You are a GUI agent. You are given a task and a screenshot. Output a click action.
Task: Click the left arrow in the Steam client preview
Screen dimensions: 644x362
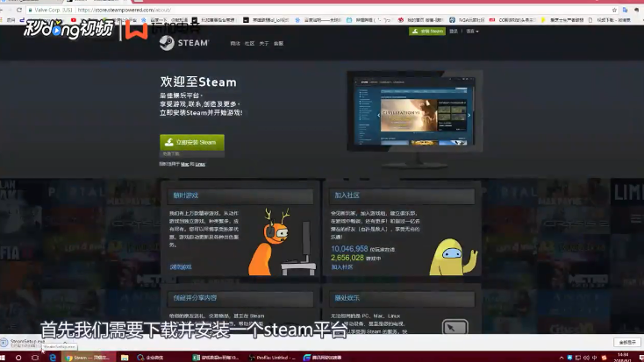pos(379,116)
